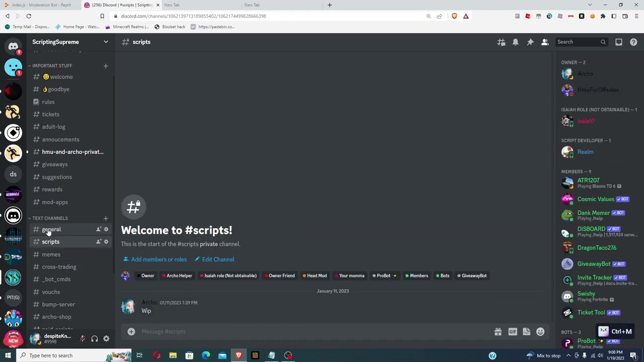The image size is (644, 362).
Task: Open the PIT(G) server icon
Action: point(13,298)
